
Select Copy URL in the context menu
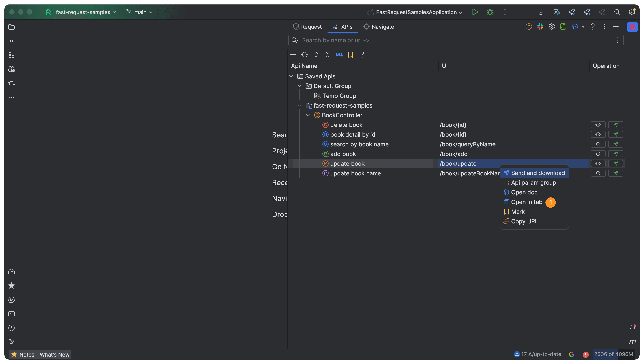524,221
